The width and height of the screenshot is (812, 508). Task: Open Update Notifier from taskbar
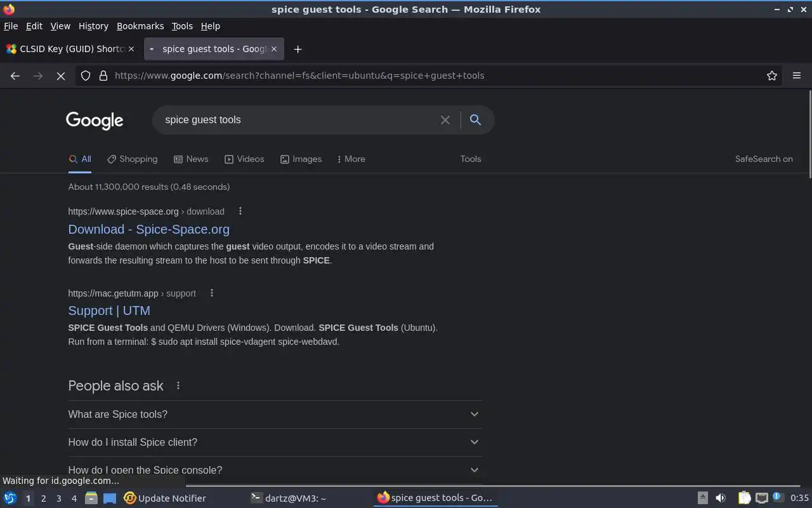coord(165,498)
